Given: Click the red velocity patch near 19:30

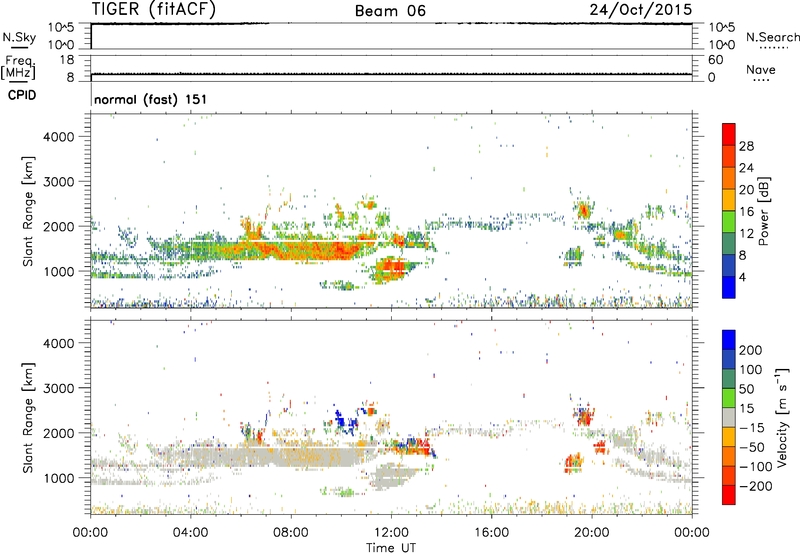Looking at the screenshot, I should (584, 417).
